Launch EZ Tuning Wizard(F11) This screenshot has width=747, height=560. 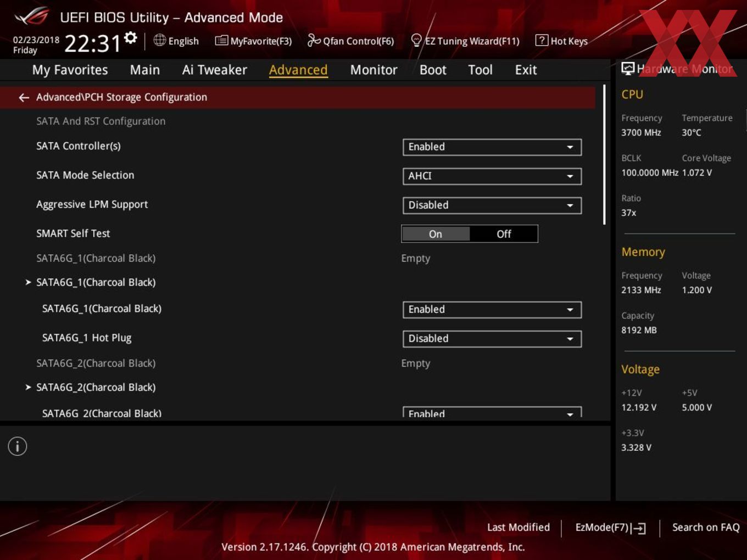pyautogui.click(x=465, y=41)
